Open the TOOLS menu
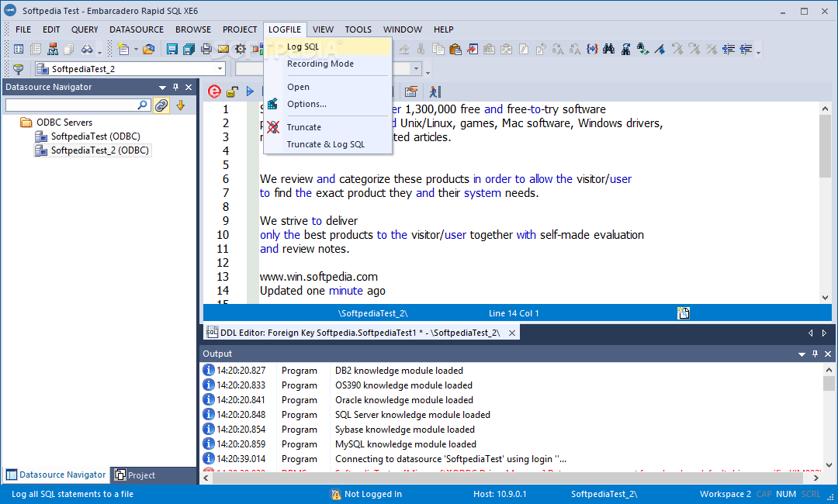This screenshot has height=504, width=838. tap(358, 29)
